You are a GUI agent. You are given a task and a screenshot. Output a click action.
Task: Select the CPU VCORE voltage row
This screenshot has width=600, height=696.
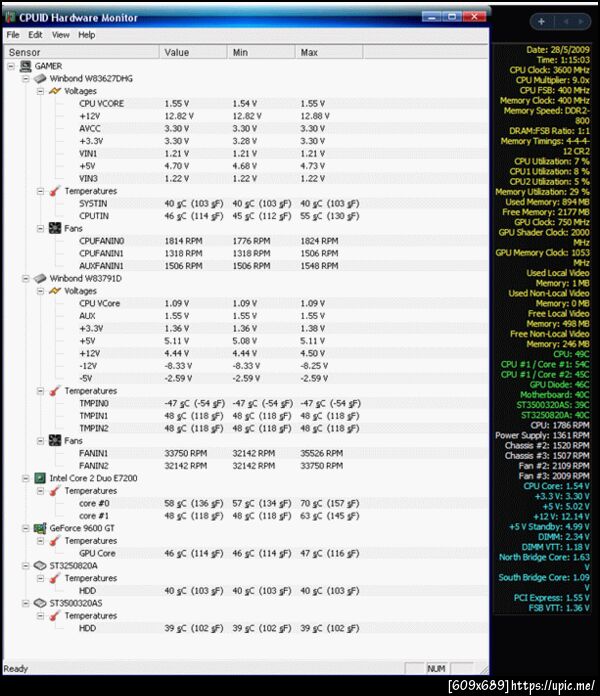pyautogui.click(x=101, y=103)
